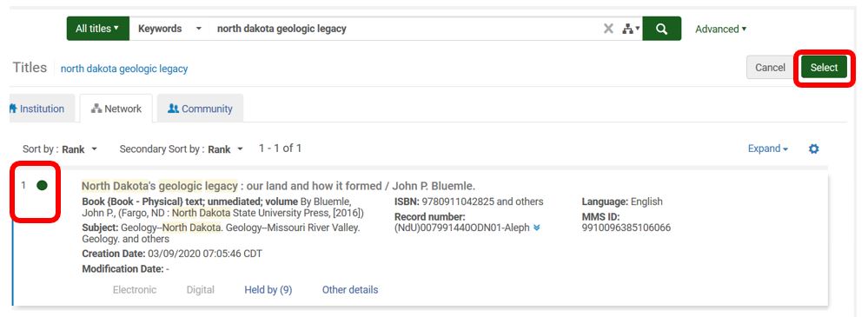
Task: Clear the search text with X icon
Action: (608, 29)
